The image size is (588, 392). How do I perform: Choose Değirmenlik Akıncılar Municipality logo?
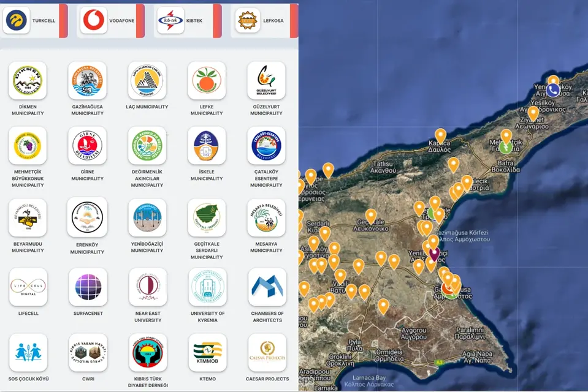(x=147, y=145)
